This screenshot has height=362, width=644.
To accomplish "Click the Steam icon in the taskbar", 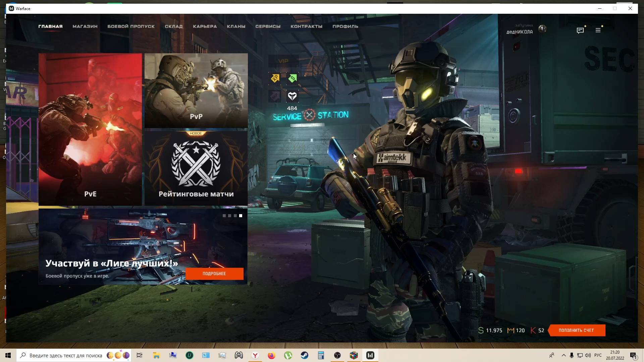I will pos(304,355).
